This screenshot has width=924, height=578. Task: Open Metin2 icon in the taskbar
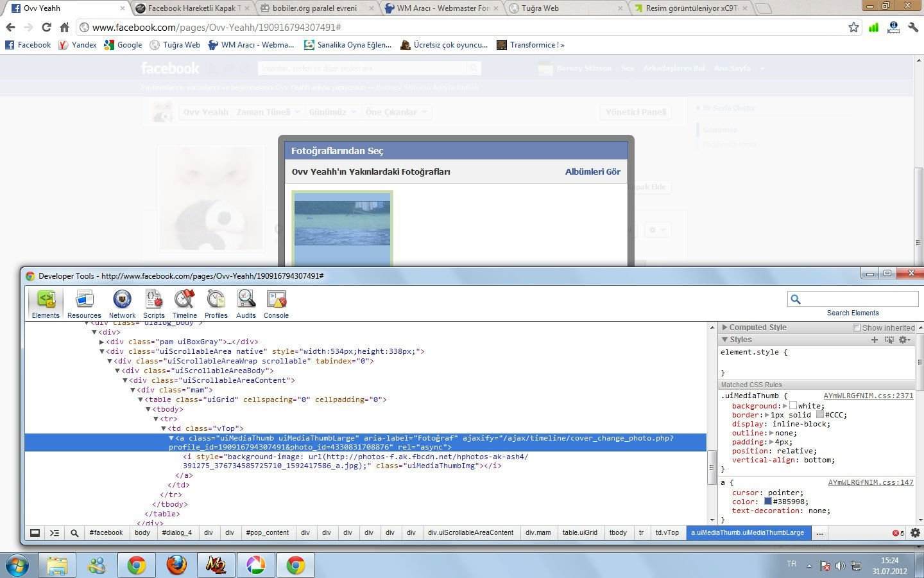coord(216,565)
